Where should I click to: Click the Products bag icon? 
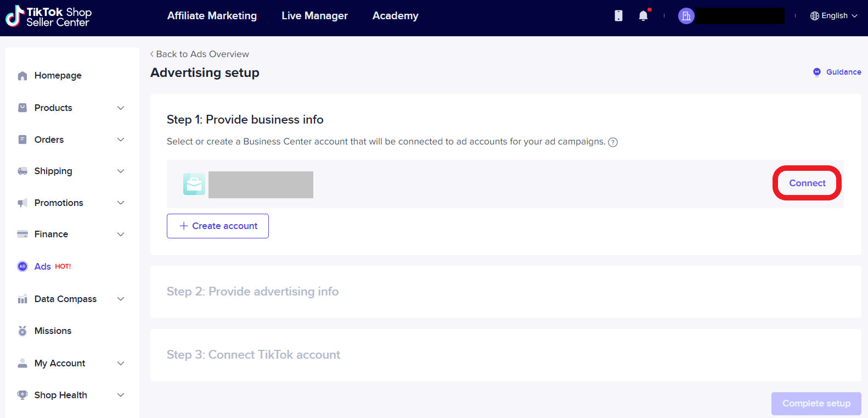pyautogui.click(x=22, y=108)
